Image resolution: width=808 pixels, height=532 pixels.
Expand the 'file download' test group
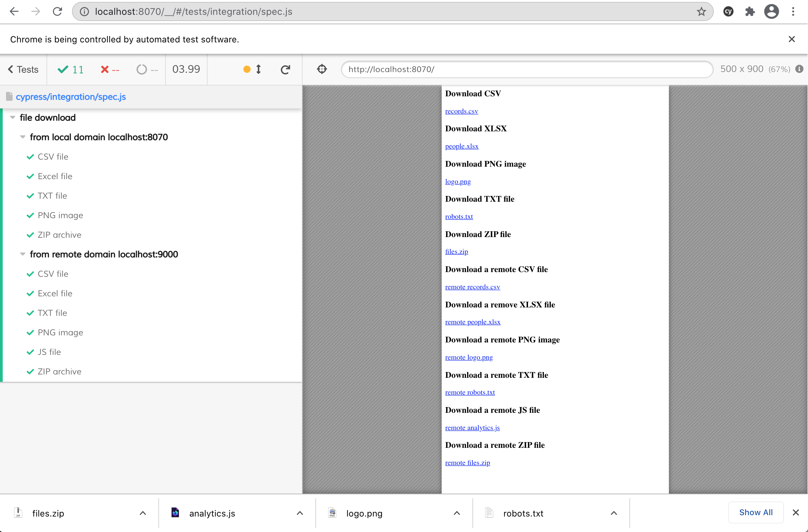pos(12,118)
